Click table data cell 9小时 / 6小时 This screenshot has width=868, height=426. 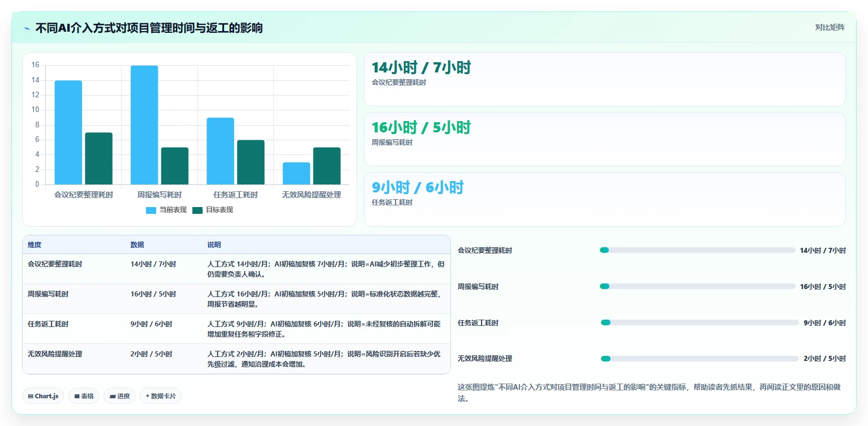click(151, 324)
